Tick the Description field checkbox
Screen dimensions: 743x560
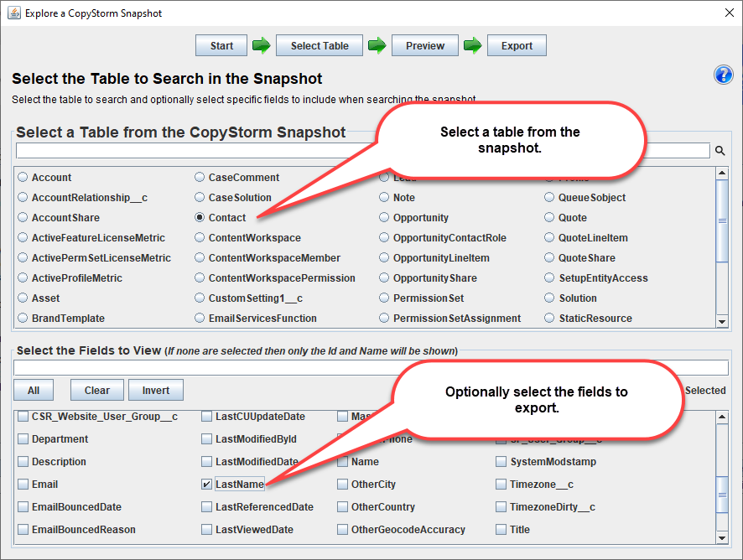(x=23, y=461)
